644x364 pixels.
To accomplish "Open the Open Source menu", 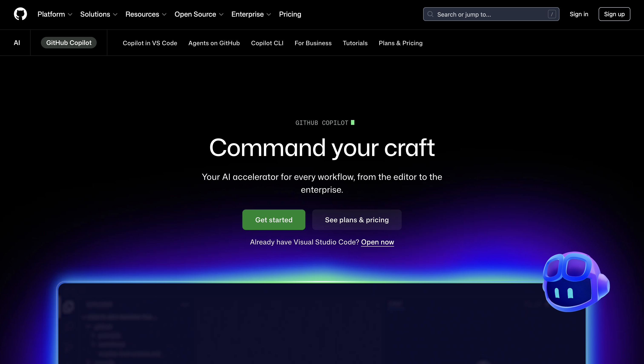I will tap(199, 14).
